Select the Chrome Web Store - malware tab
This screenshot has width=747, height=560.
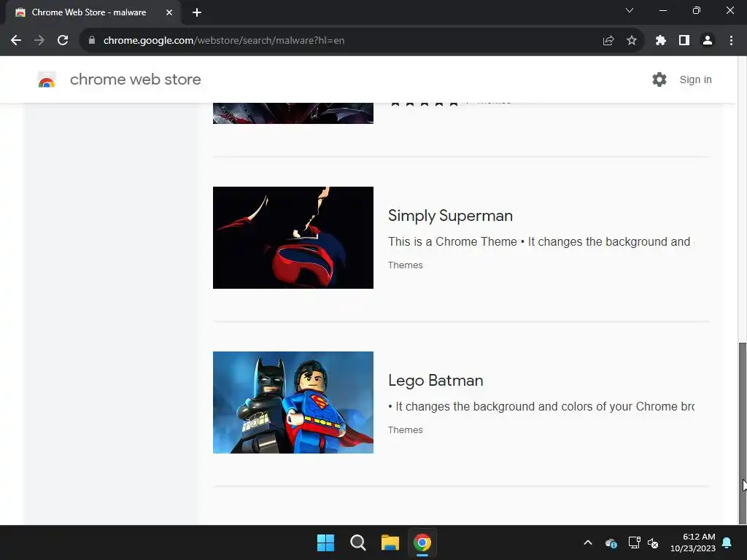[x=88, y=12]
